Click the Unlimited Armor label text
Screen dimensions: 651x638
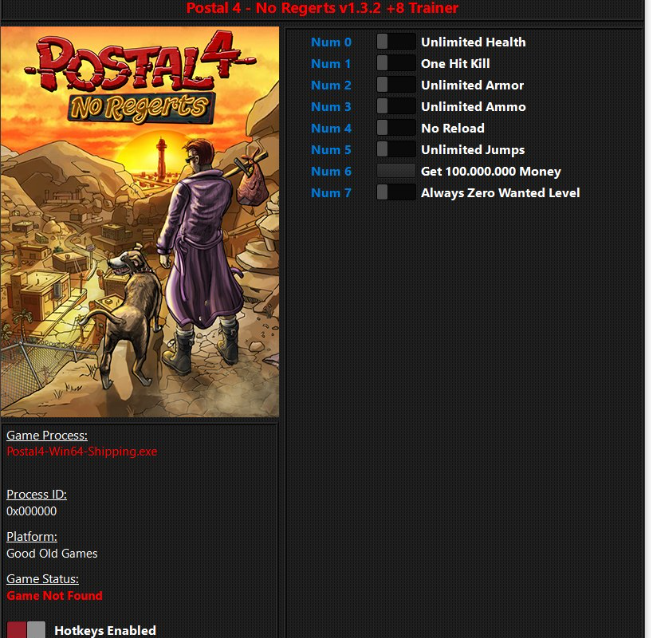pos(472,85)
